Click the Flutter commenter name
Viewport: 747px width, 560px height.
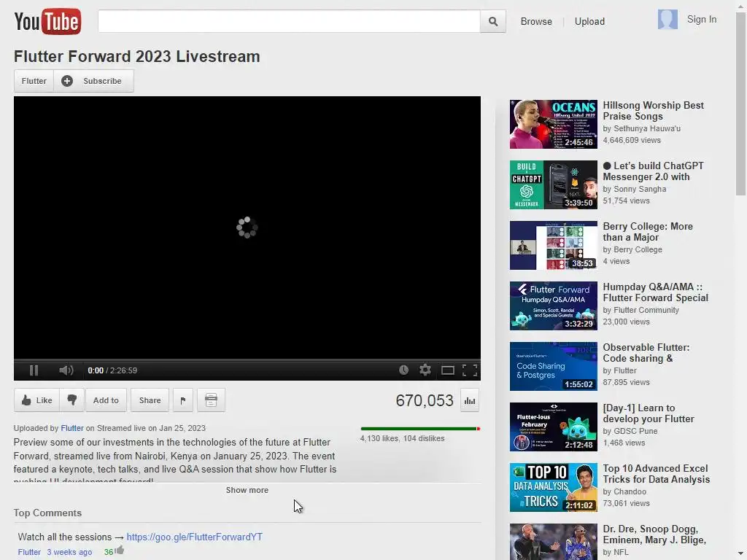tap(29, 552)
